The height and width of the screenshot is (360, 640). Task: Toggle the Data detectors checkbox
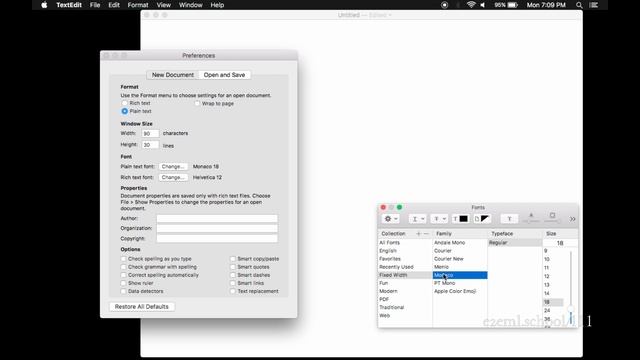[123, 291]
